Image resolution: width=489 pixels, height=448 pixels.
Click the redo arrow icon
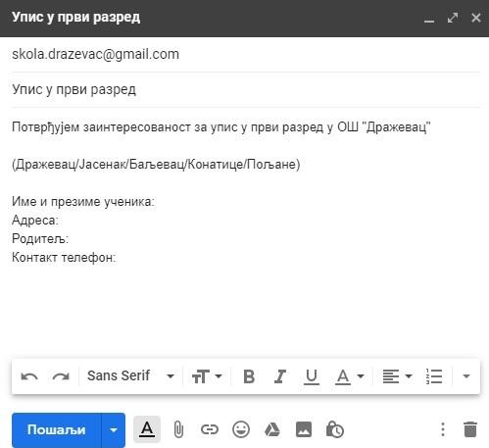61,376
